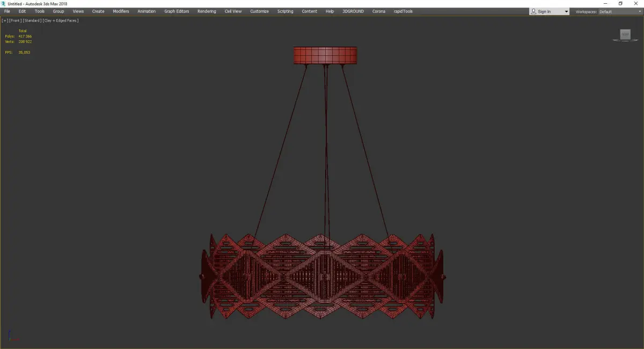Open the Graph Editors menu
Viewport: 644px width, 349px height.
pos(177,11)
